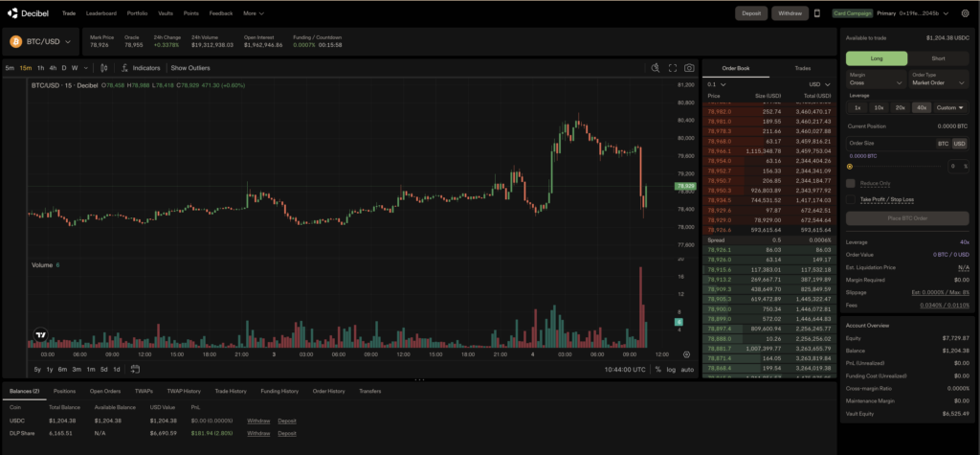Image resolution: width=980 pixels, height=455 pixels.
Task: Expand the More menu
Action: (x=253, y=13)
